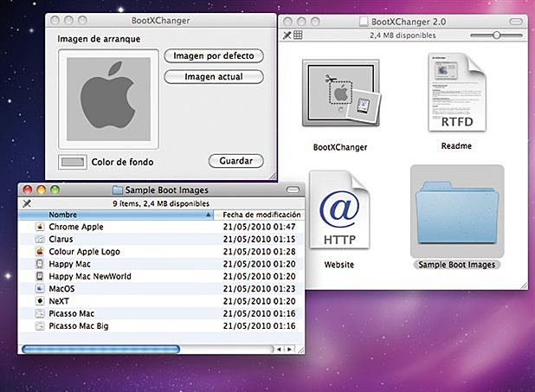The width and height of the screenshot is (535, 392).
Task: Click the 21/05/2010 01:23 date cell
Action: [260, 289]
